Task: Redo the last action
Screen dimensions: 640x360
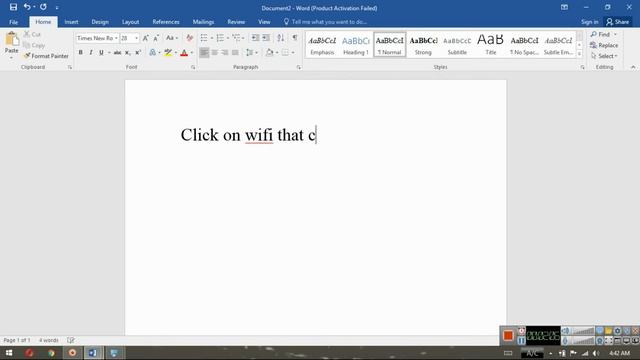Action: pos(43,7)
